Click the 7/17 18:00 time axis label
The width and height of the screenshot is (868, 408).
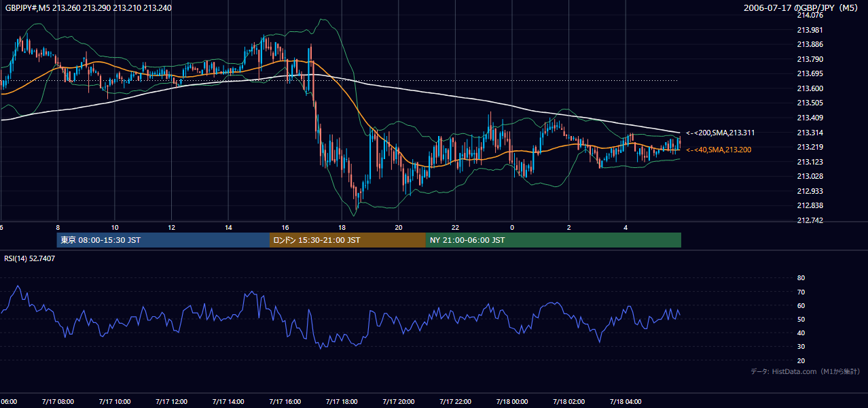(342, 402)
